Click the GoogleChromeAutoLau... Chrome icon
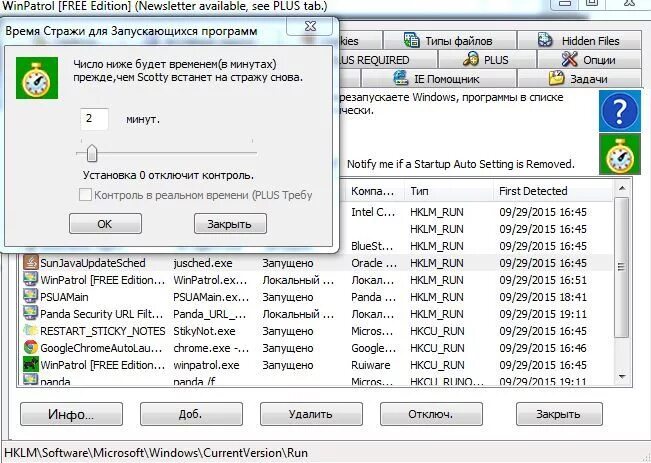The height and width of the screenshot is (463, 651). coord(30,348)
